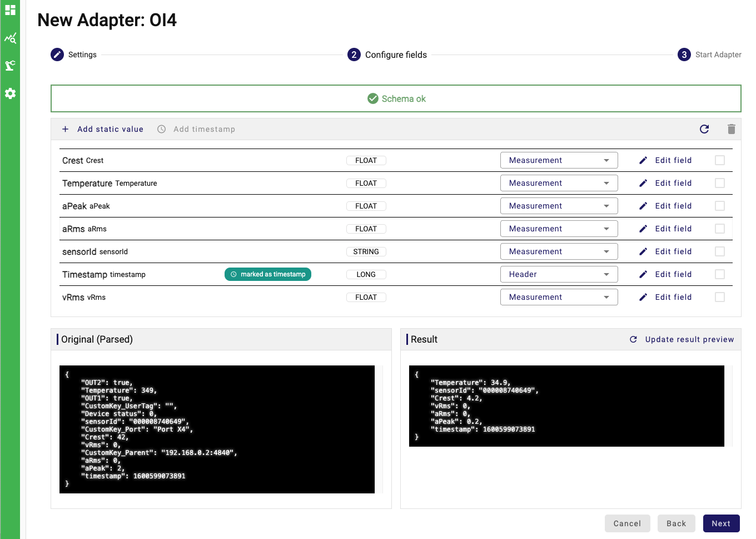This screenshot has height=539, width=756.
Task: Click the plus icon to add a static value
Action: click(x=66, y=129)
